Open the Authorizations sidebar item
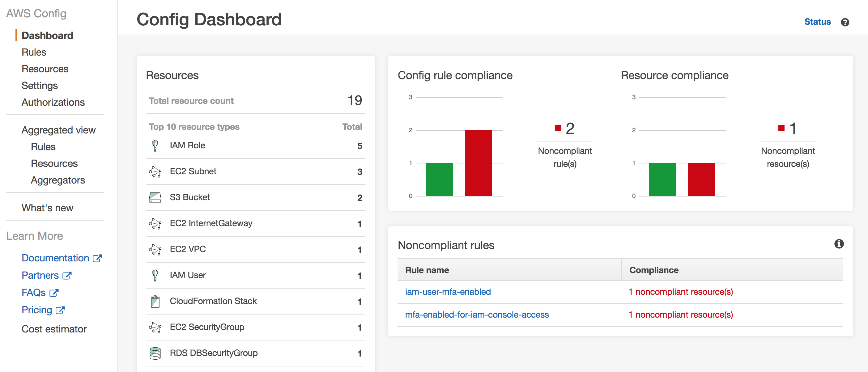 coord(53,102)
